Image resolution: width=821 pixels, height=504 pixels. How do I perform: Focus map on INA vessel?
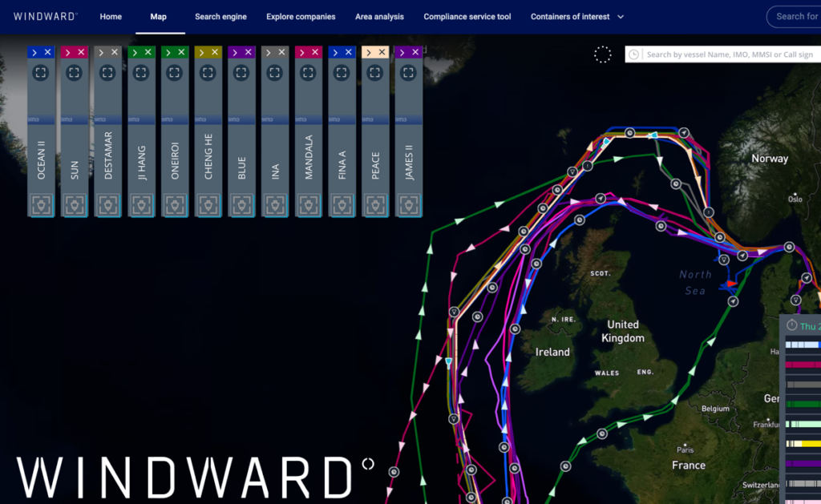275,73
